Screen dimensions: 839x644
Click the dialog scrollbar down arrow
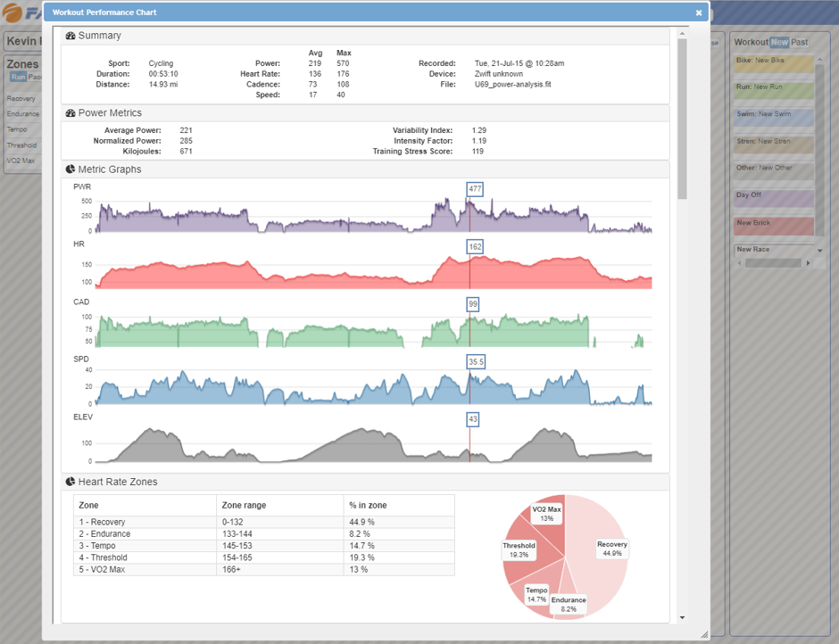coord(682,617)
